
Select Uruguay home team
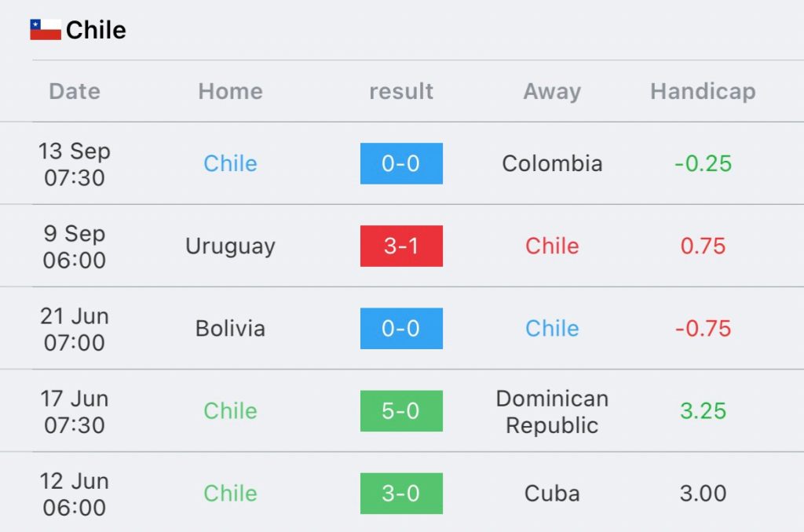tap(230, 246)
